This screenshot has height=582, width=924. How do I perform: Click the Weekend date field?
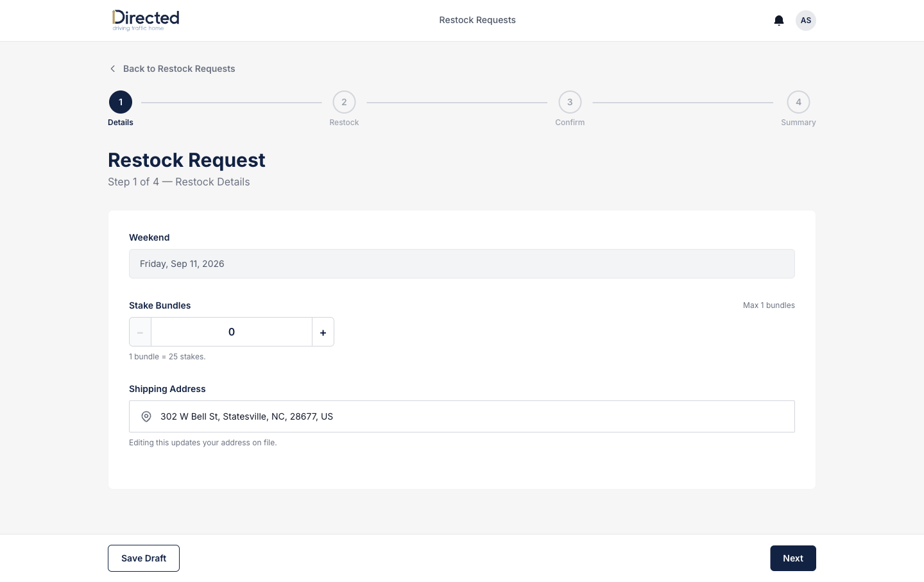click(x=462, y=264)
